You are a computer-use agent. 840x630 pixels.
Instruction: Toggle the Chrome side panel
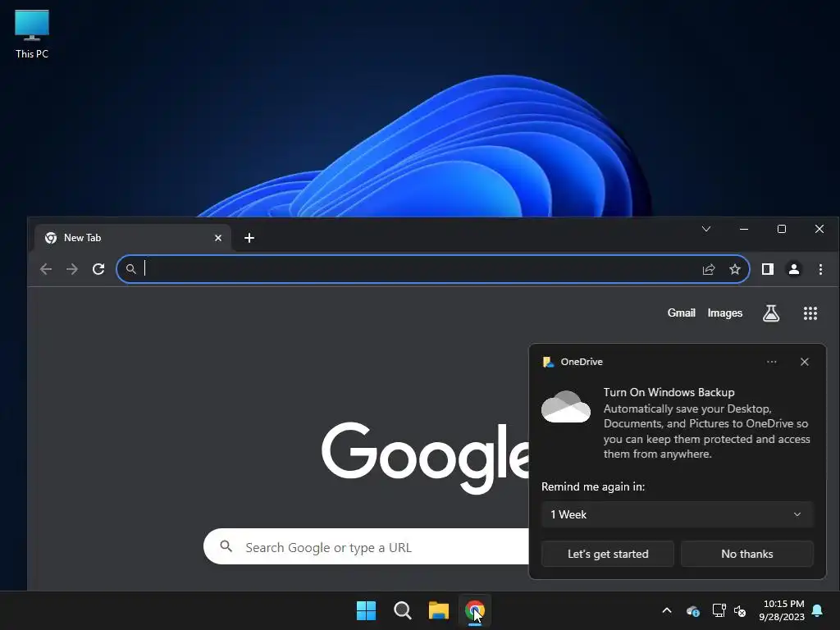pyautogui.click(x=768, y=269)
